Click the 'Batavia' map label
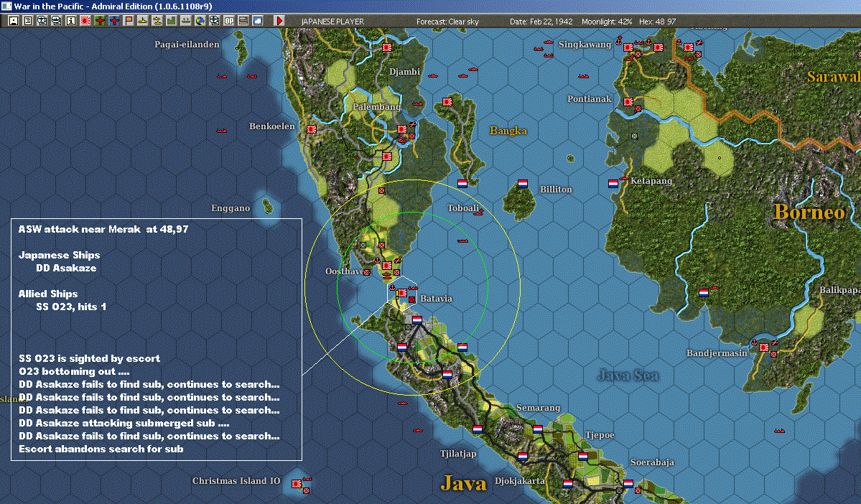Screen dimensions: 861x504 (436, 299)
